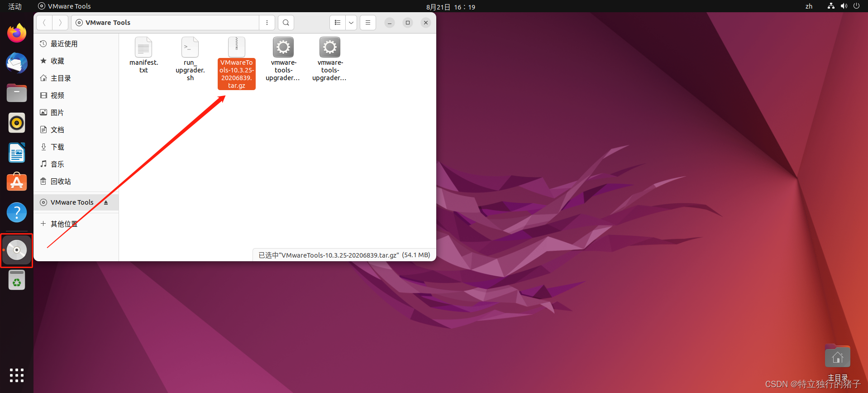The image size is (868, 393).
Task: Click the network icon in top bar
Action: 831,6
